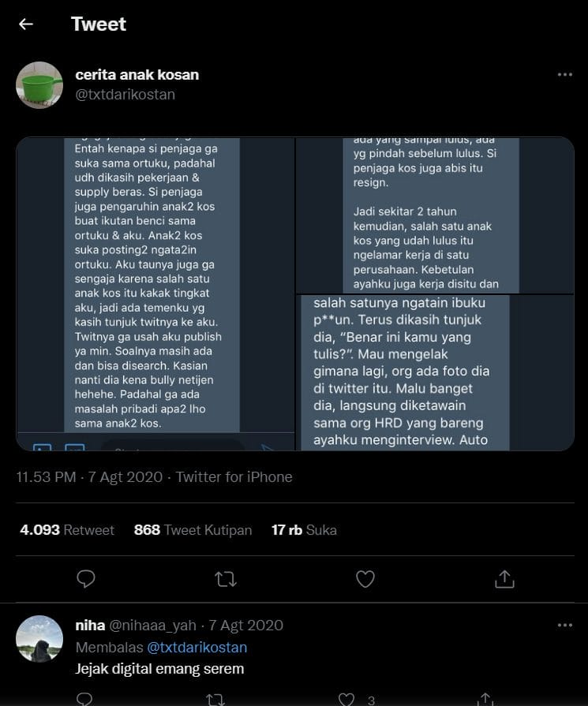Viewport: 588px width, 706px height.
Task: Reply to the main tweet
Action: click(86, 579)
